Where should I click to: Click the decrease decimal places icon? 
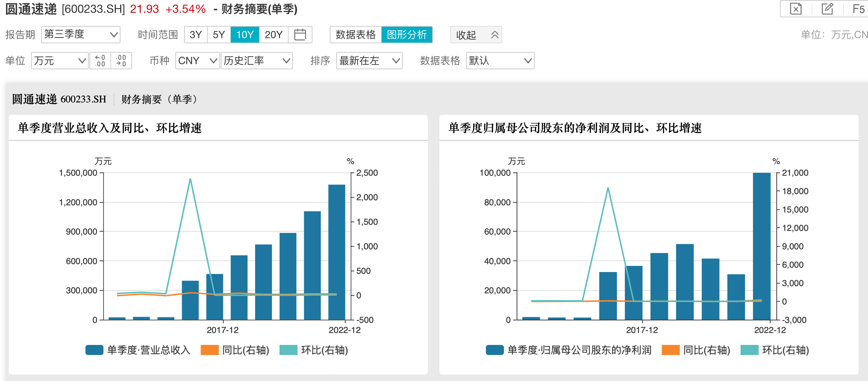tap(121, 61)
